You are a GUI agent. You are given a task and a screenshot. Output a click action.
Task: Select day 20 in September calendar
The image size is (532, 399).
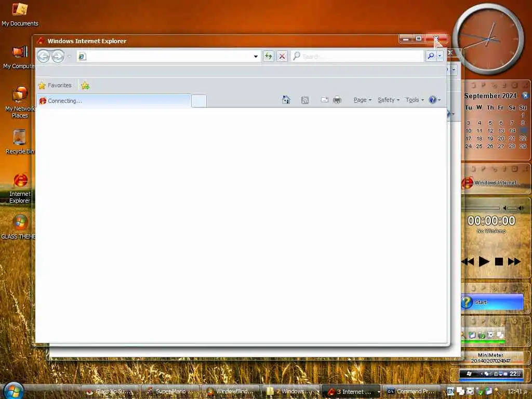501,138
